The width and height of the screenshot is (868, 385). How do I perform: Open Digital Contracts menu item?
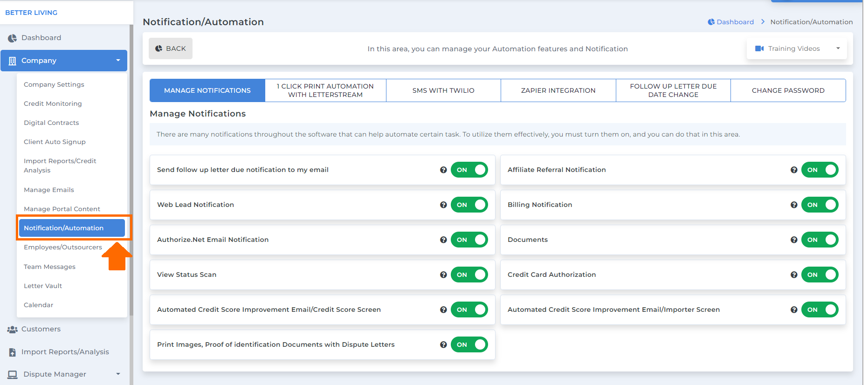pos(51,123)
